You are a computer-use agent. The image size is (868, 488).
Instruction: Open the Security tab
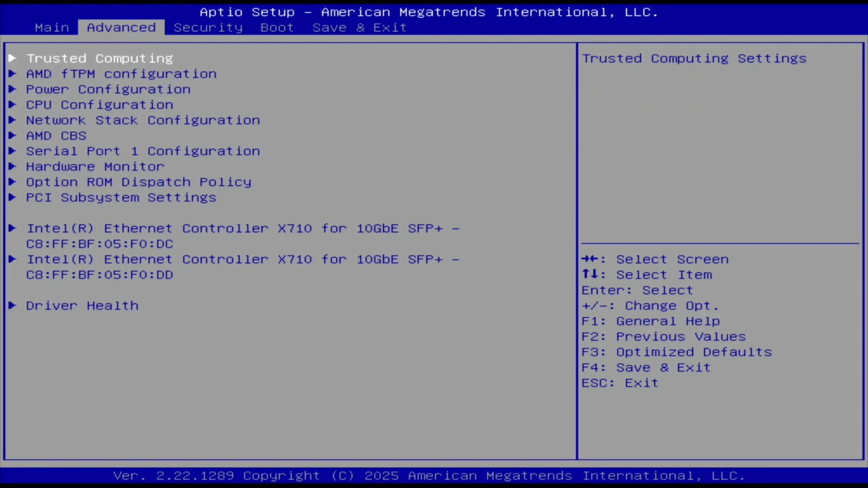coord(208,27)
